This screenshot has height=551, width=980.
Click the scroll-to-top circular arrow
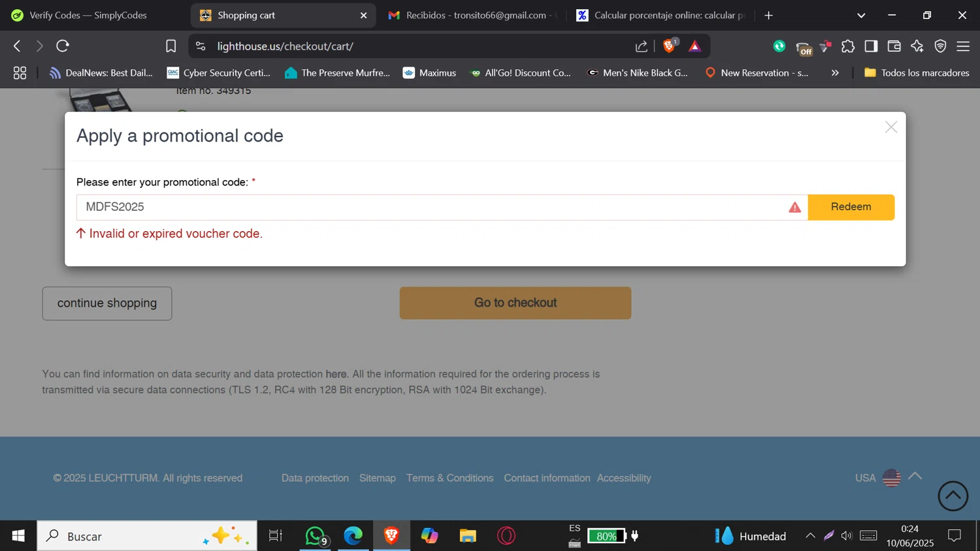953,496
